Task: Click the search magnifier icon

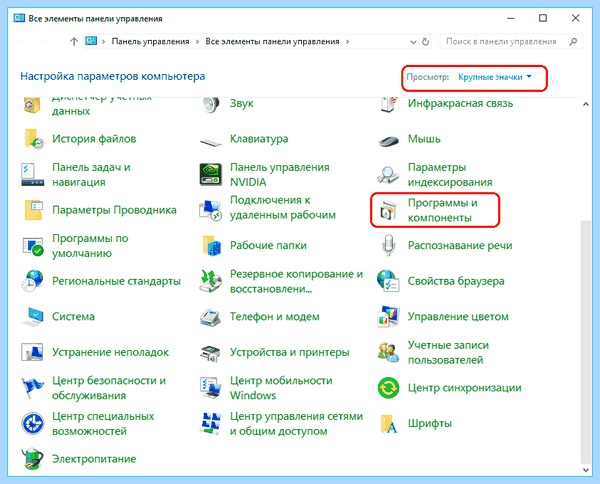Action: [573, 42]
